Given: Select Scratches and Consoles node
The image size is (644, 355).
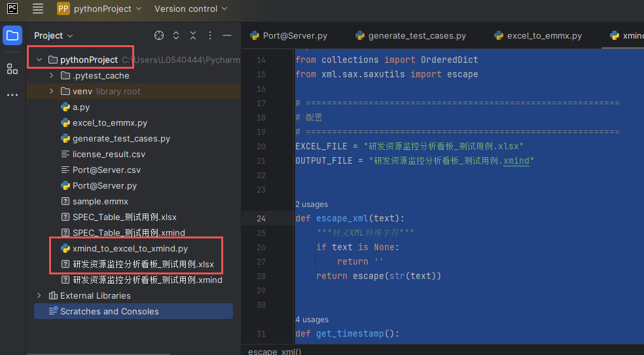Looking at the screenshot, I should point(134,312).
